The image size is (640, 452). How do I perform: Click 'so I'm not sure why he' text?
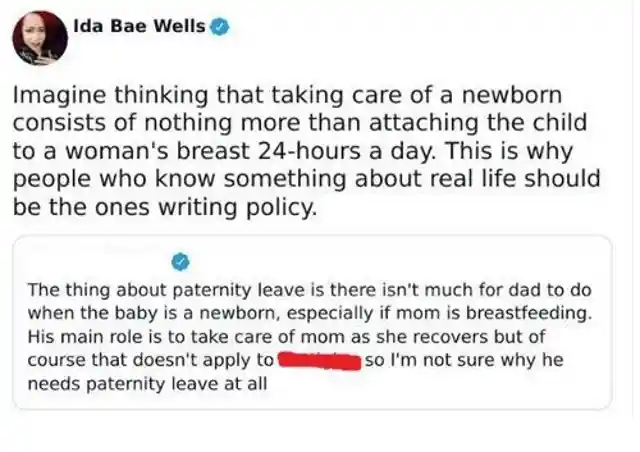point(464,361)
